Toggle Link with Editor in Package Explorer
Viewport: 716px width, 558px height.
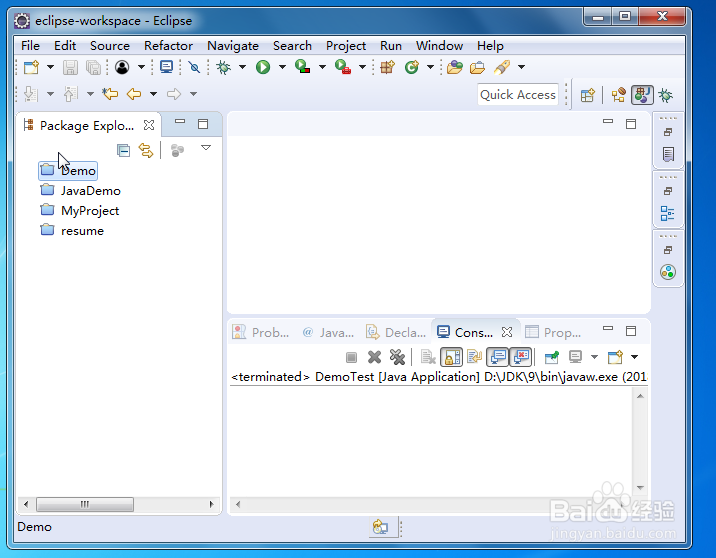(146, 150)
